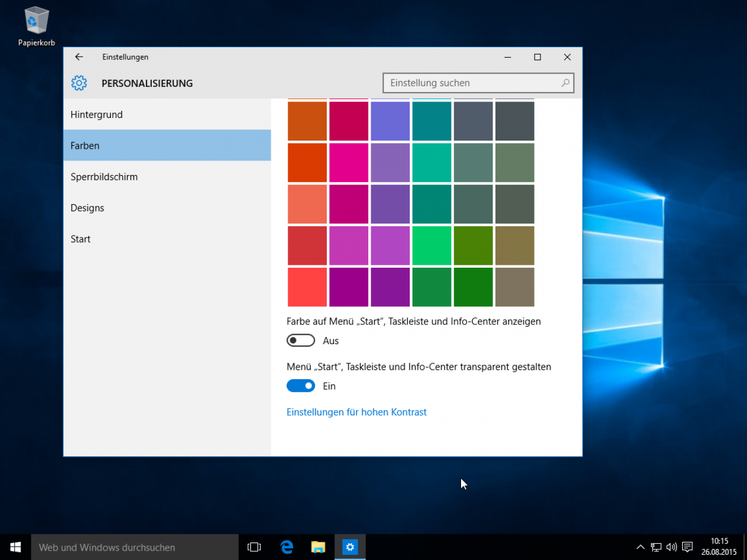747x560 pixels.
Task: Pick the dark magenta purple bottom swatch
Action: tap(348, 287)
